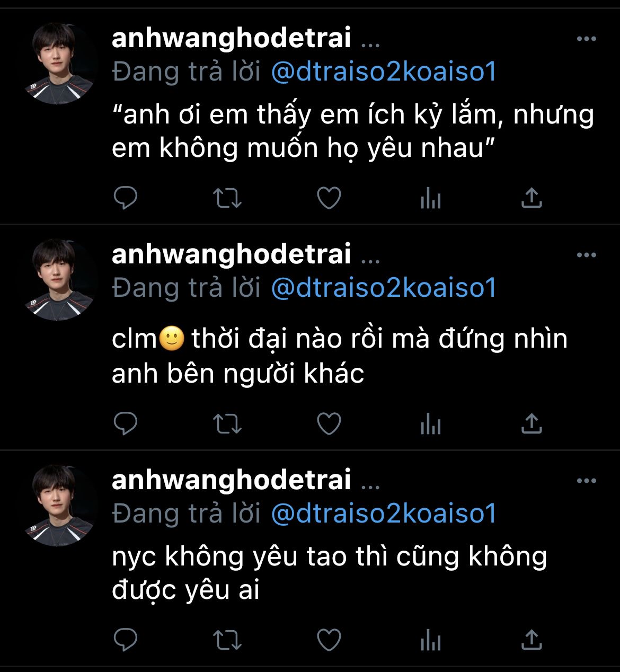Like the second tweet about "thời đại nào"
The image size is (620, 672).
coord(329,424)
